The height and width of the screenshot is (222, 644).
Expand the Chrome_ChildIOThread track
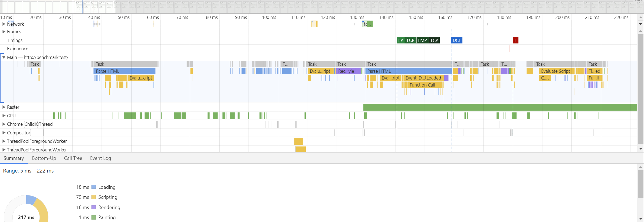pyautogui.click(x=4, y=124)
